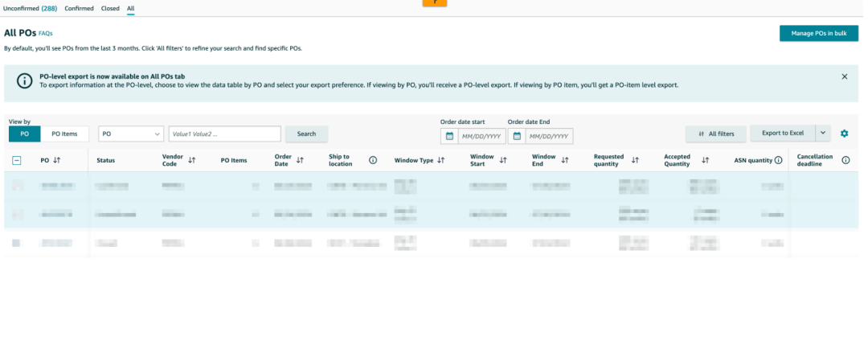The height and width of the screenshot is (337, 868).
Task: Sort by PO column arrows
Action: tap(56, 161)
